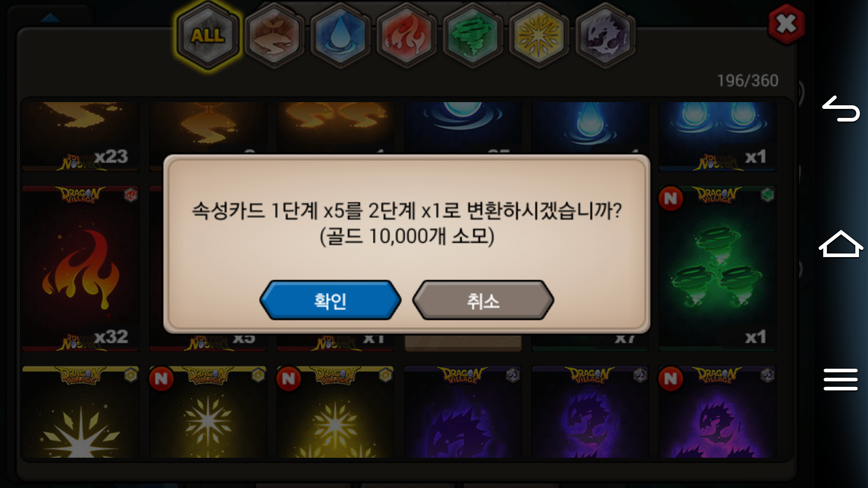Filter cards by dark dragon attribute
868x488 pixels.
pos(605,36)
